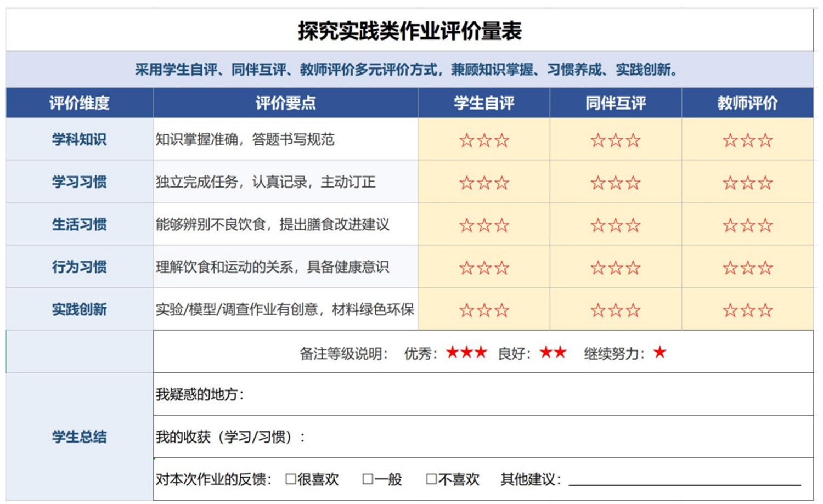Select the 教师评价 stars for 实践创新

[747, 310]
